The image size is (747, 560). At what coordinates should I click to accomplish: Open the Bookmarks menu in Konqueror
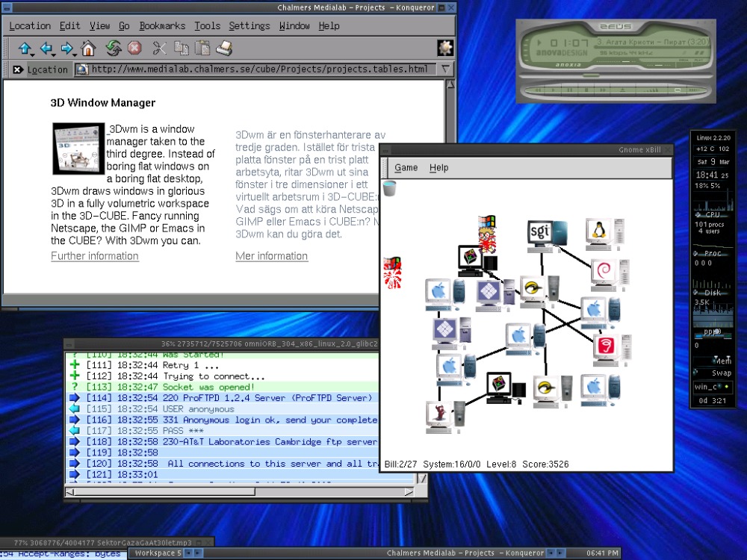(162, 25)
